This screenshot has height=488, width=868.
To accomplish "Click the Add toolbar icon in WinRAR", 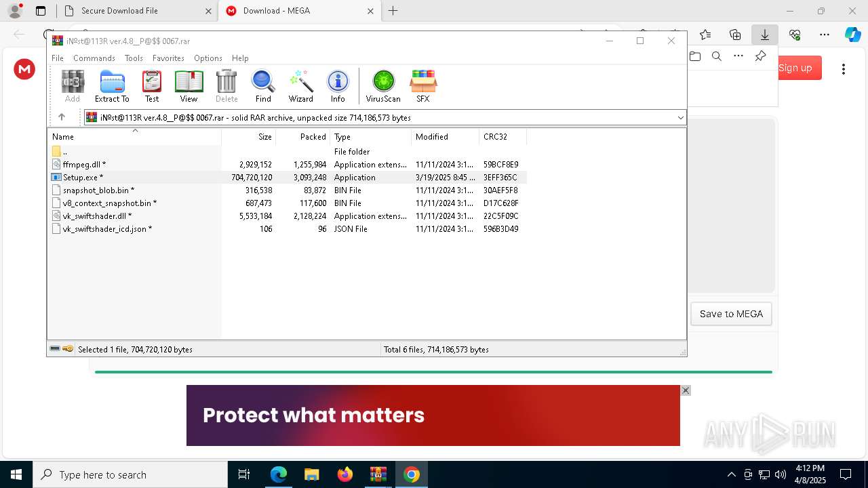I will pyautogui.click(x=73, y=86).
